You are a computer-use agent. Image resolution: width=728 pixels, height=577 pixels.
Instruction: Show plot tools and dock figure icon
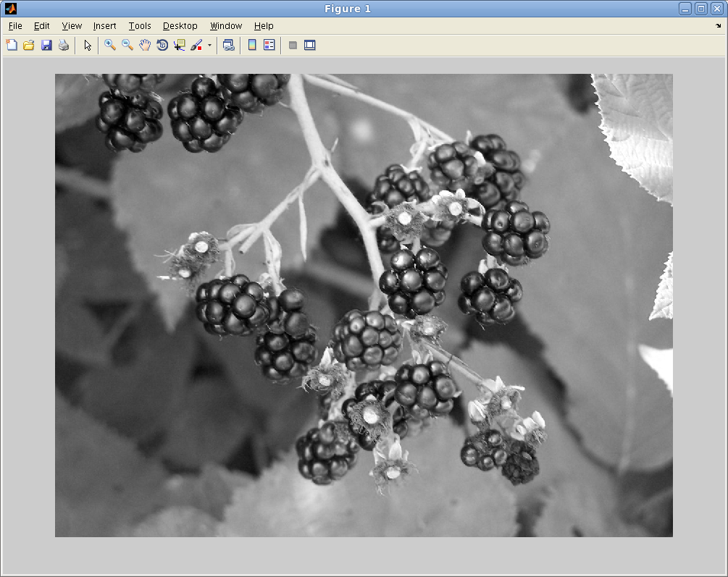point(310,45)
